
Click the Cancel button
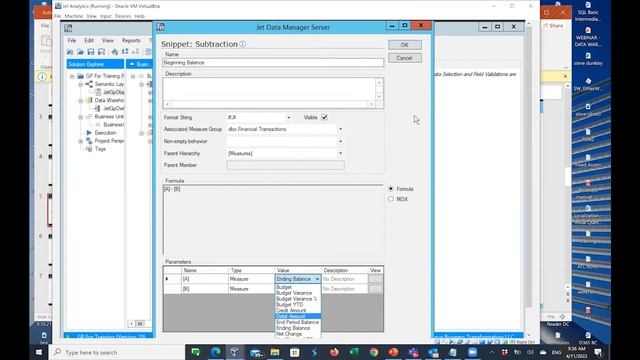point(404,58)
